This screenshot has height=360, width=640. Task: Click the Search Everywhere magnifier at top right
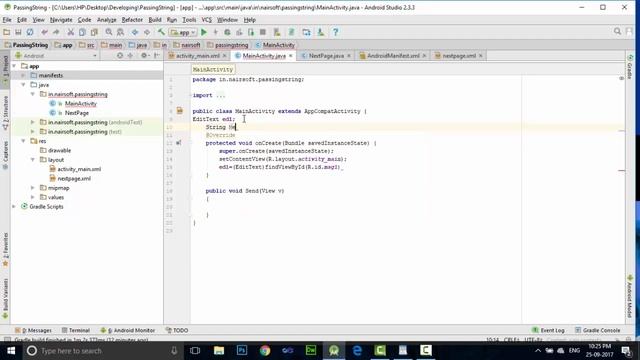(x=618, y=31)
